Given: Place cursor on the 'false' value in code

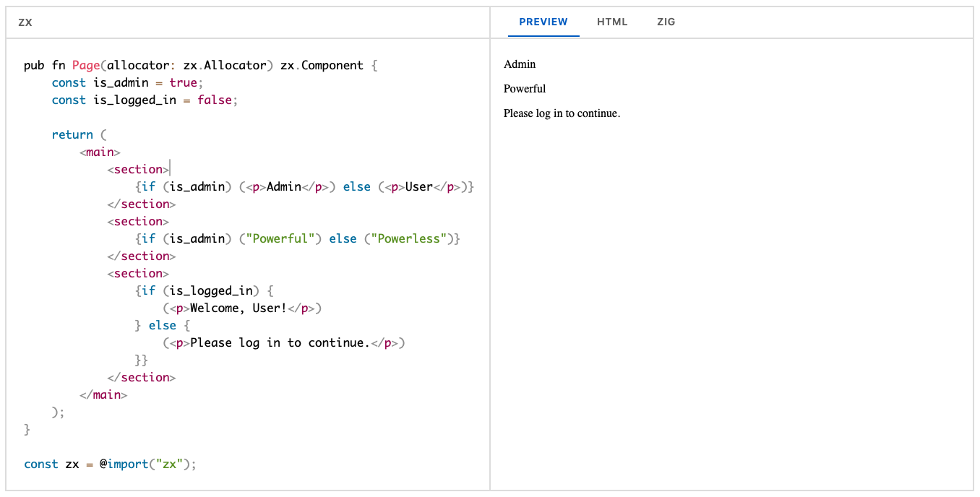Looking at the screenshot, I should tap(214, 100).
